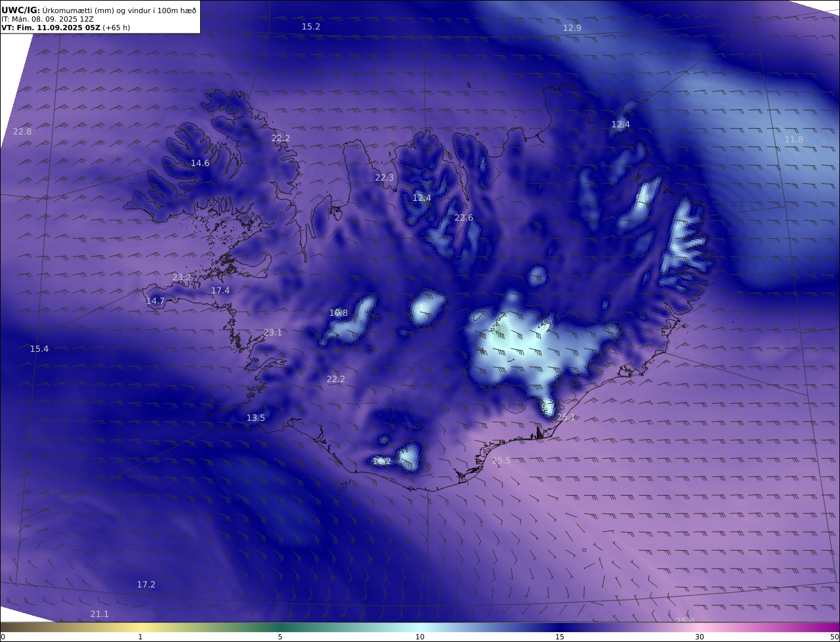This screenshot has height=642, width=840.
Task: Select the IT Mán. 08. 09. 2025 12Z line
Action: pos(47,19)
